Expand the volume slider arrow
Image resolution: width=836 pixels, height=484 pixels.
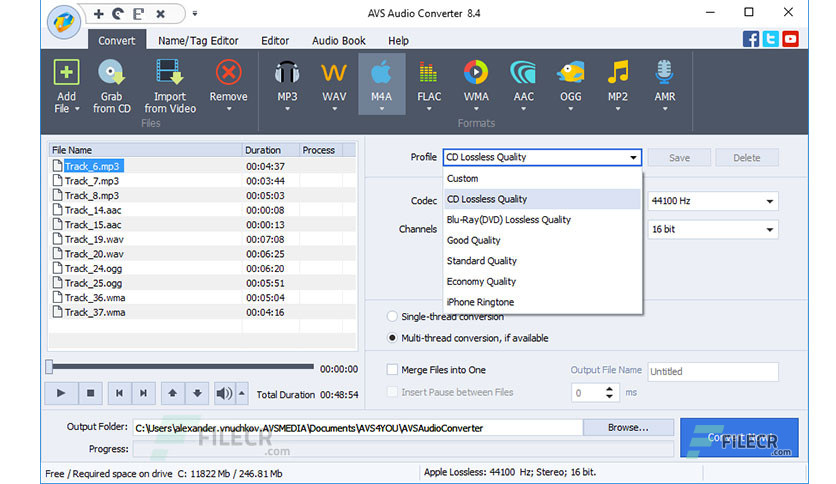click(x=242, y=393)
